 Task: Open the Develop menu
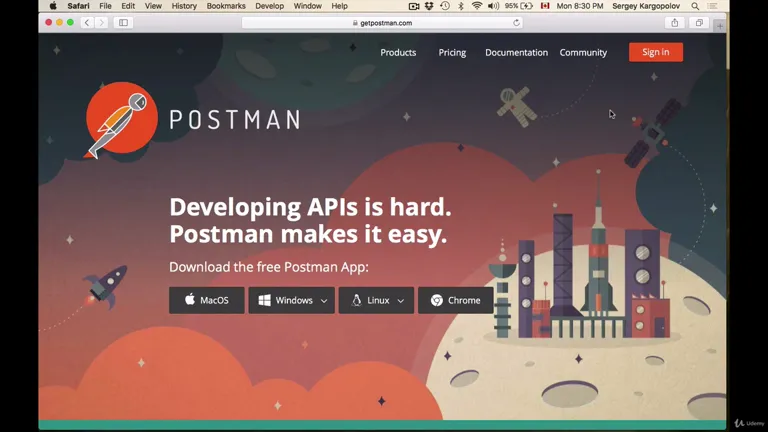pos(269,6)
